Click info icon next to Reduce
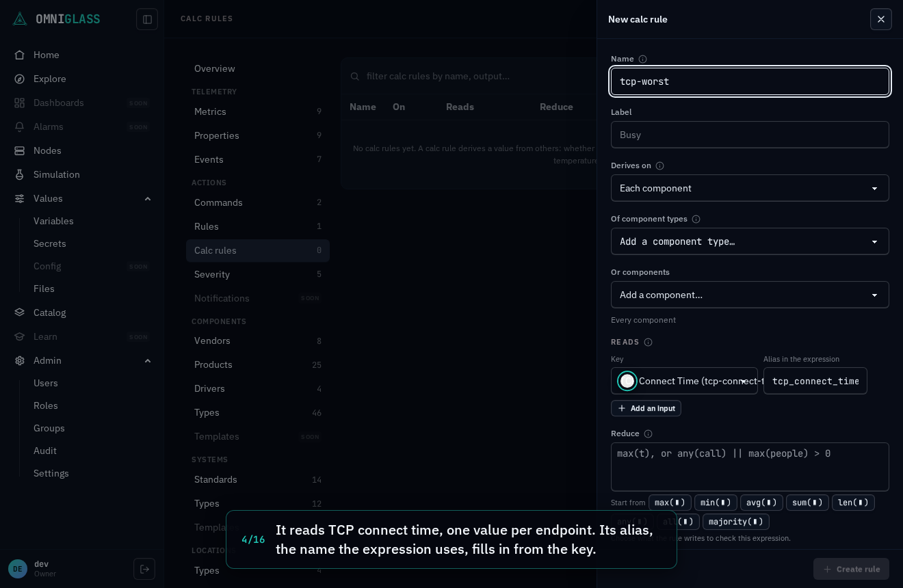The image size is (903, 588). (648, 433)
